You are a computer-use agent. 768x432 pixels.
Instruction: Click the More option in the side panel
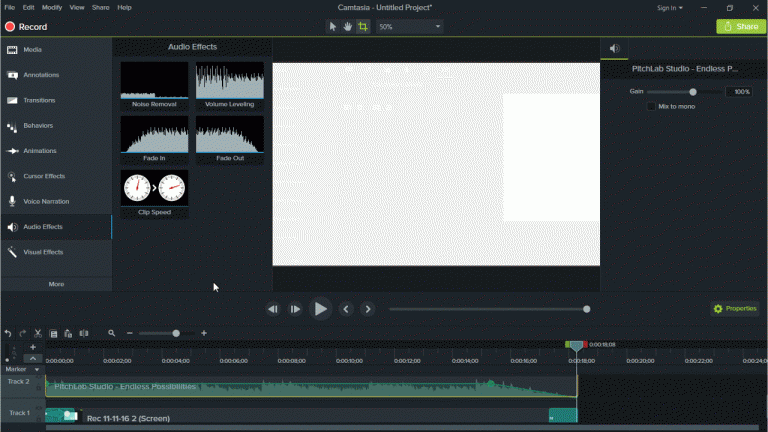56,284
